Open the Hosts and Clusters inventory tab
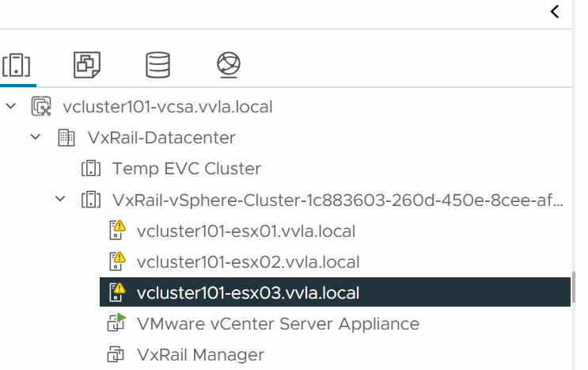Image resolution: width=588 pixels, height=370 pixels. click(x=17, y=64)
